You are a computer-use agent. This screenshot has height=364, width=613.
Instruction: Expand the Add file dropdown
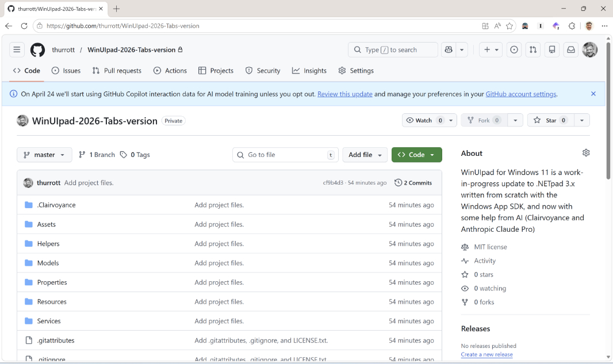click(365, 155)
